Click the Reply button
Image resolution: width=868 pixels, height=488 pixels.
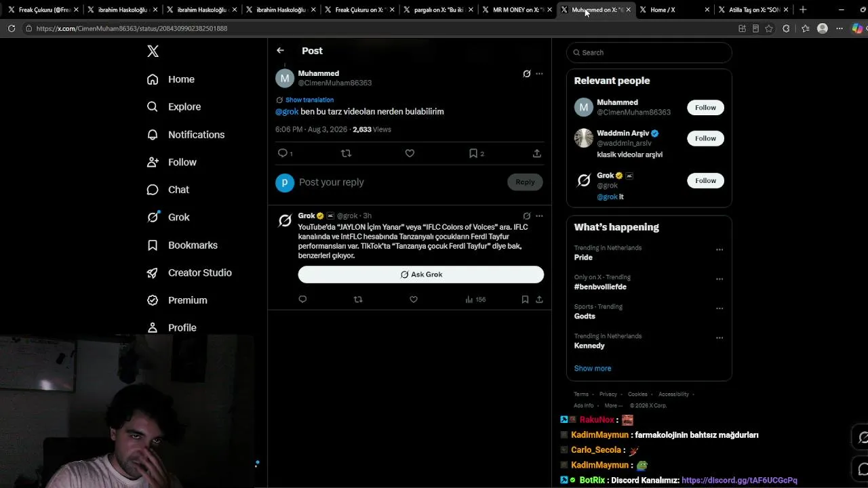coord(525,182)
